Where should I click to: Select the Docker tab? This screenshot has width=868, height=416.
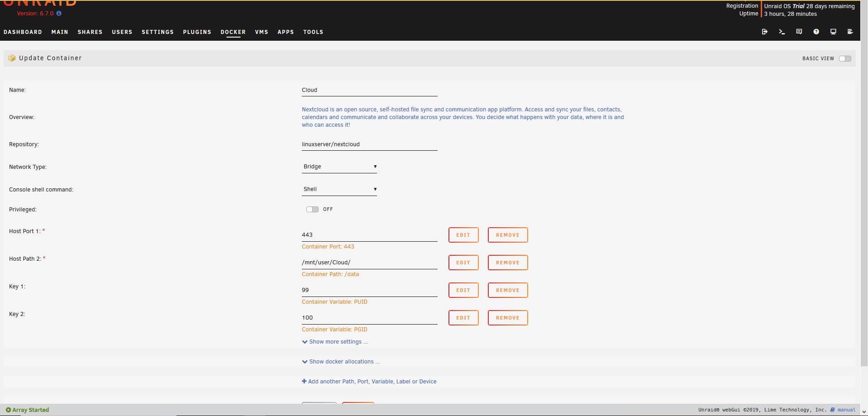tap(233, 32)
